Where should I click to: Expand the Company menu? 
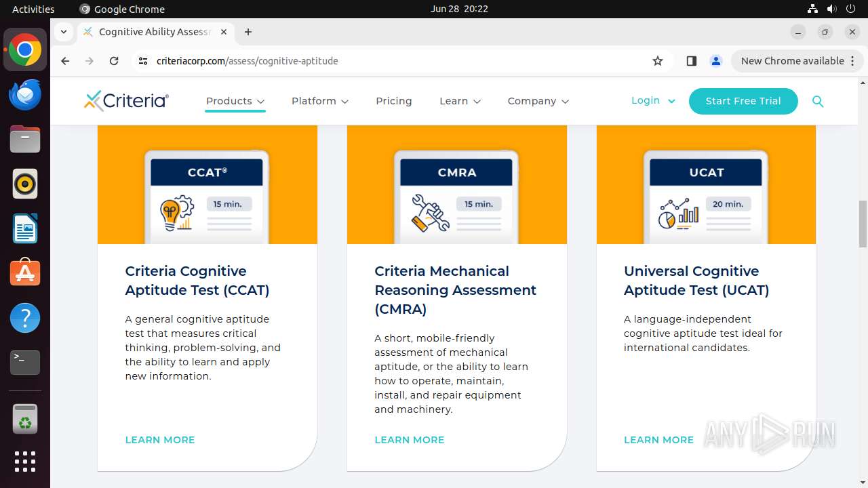(538, 101)
